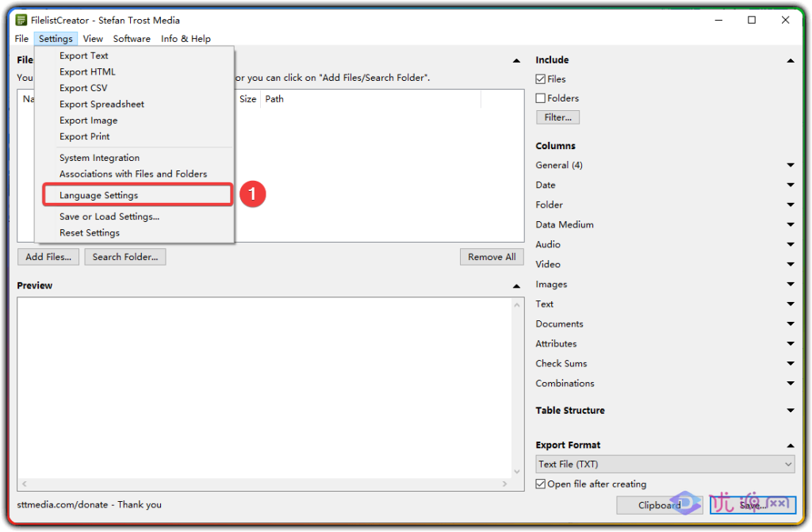Click the Preview horizontal scrollbar track

click(x=262, y=484)
